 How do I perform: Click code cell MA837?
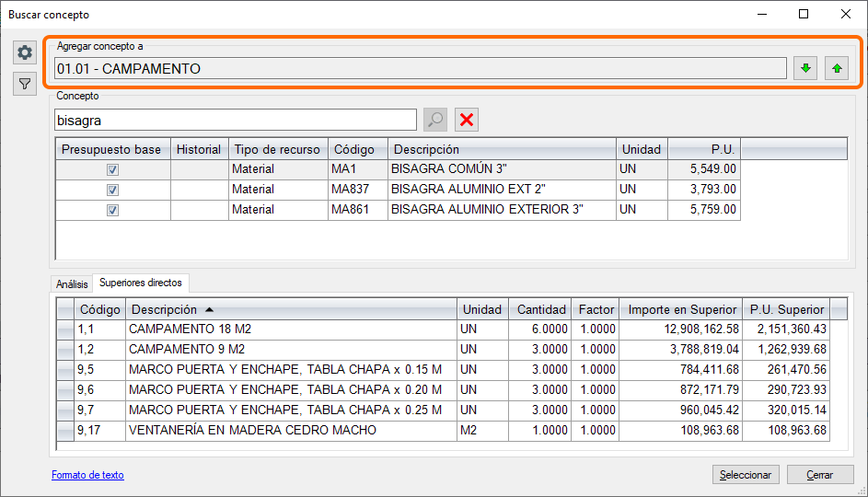[358, 190]
